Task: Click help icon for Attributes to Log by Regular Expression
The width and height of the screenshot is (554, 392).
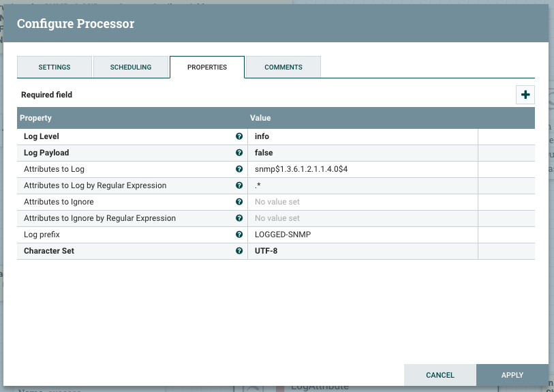Action: (239, 185)
